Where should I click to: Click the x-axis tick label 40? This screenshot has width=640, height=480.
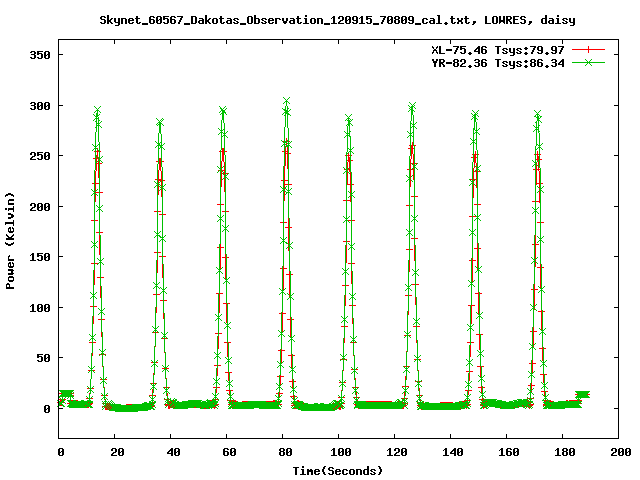click(173, 452)
